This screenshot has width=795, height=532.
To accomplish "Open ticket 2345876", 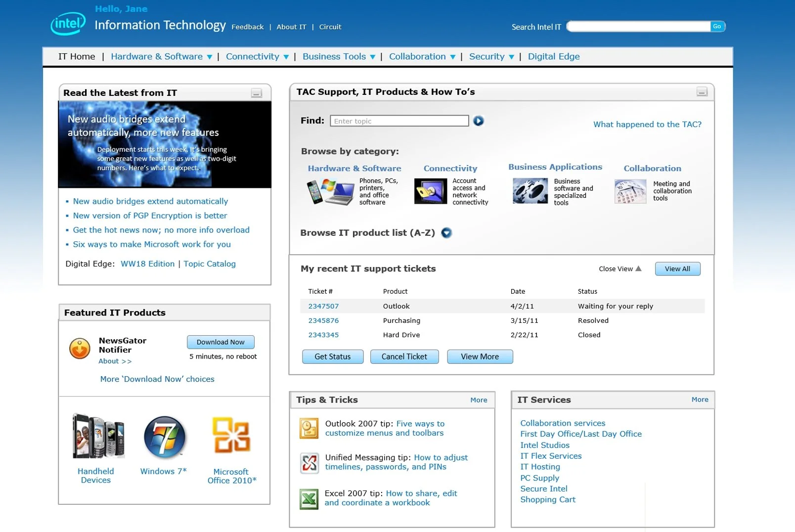I will (323, 320).
